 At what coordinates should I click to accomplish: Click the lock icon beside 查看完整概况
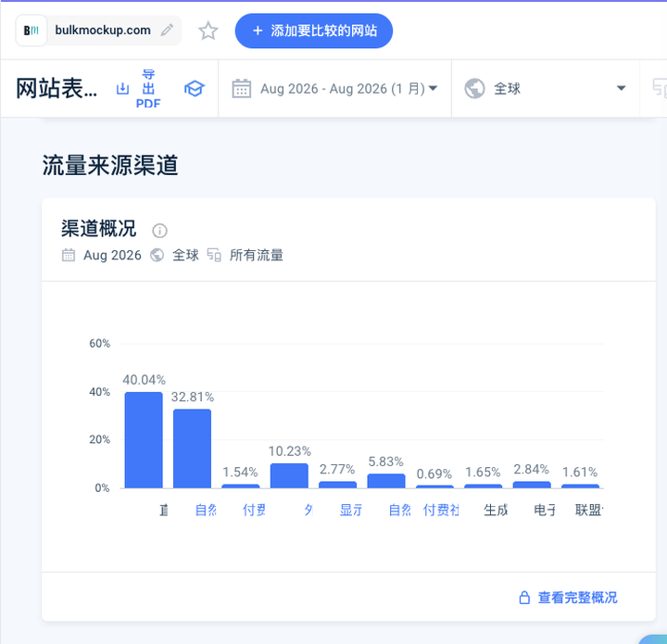coord(524,598)
